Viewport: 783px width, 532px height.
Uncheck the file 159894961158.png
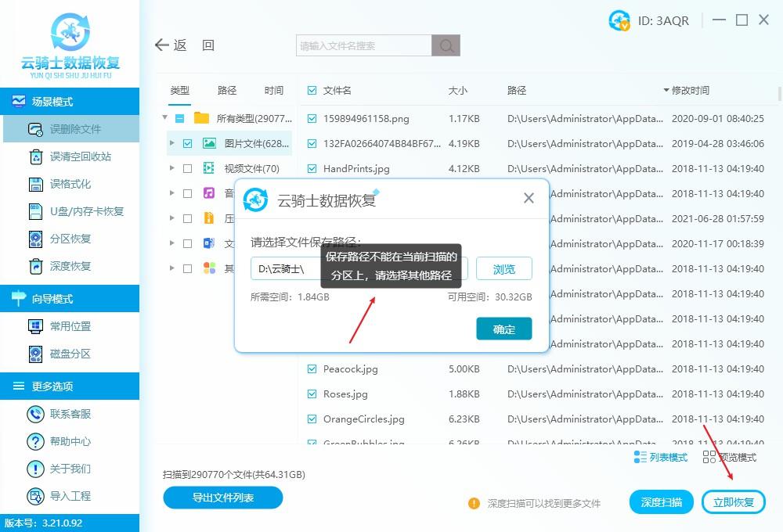(x=312, y=119)
